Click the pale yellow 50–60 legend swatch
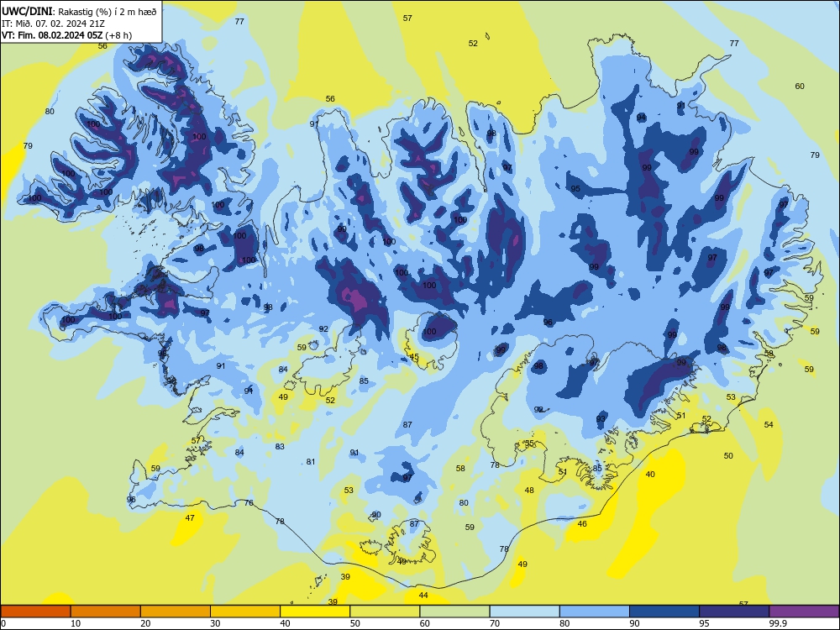Screen dimensions: 840x630 385,612
